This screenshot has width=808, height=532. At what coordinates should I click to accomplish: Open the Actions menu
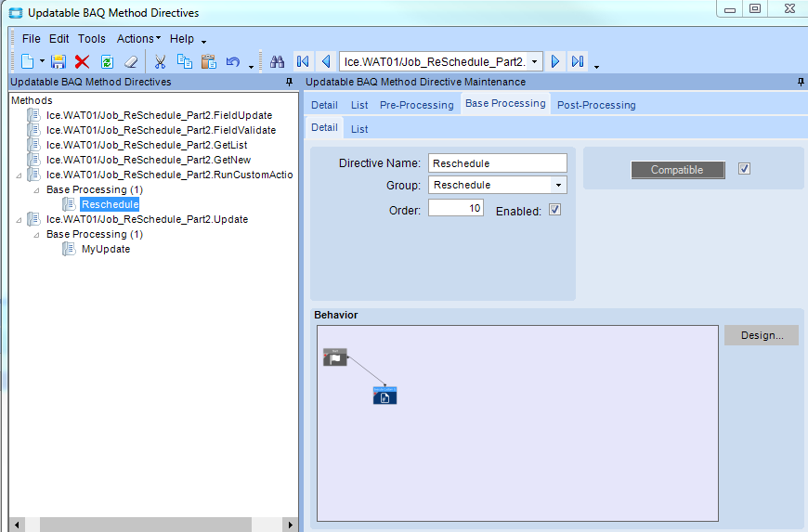point(138,39)
